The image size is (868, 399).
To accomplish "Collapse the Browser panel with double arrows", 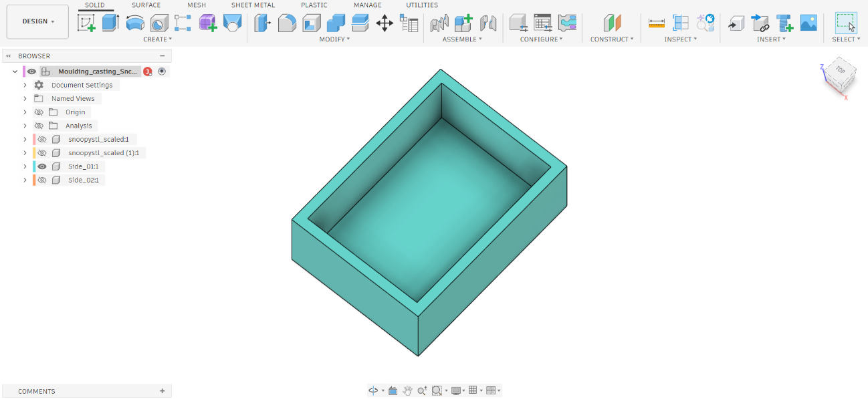I will (9, 56).
